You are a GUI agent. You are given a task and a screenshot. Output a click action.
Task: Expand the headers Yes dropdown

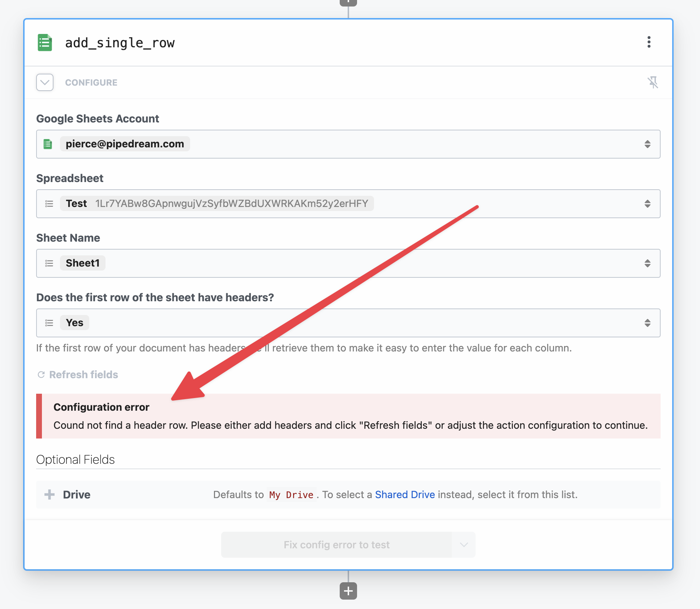[648, 322]
